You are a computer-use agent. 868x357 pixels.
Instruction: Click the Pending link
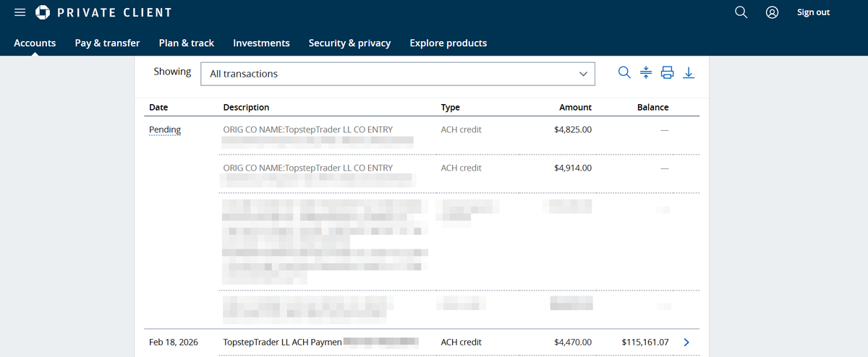click(x=165, y=130)
